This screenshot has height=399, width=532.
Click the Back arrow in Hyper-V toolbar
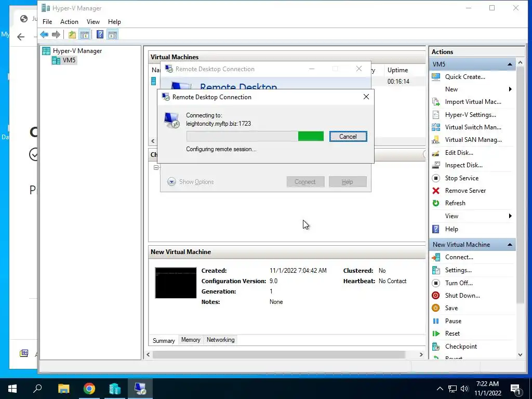(x=44, y=34)
